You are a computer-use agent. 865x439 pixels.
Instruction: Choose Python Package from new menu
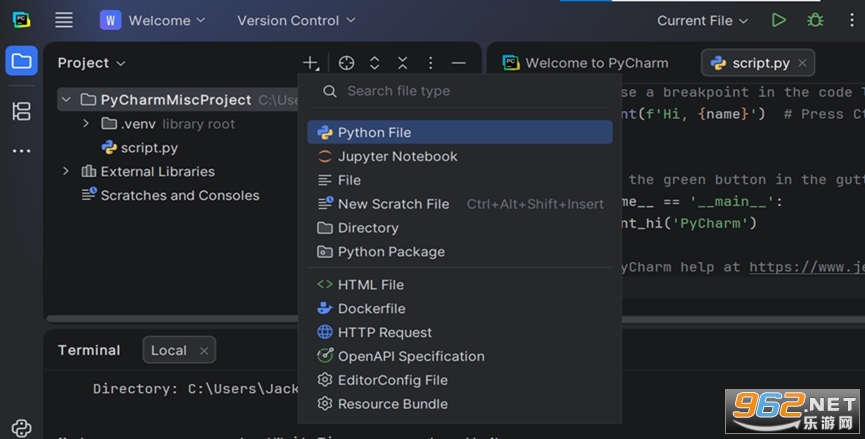460,251
